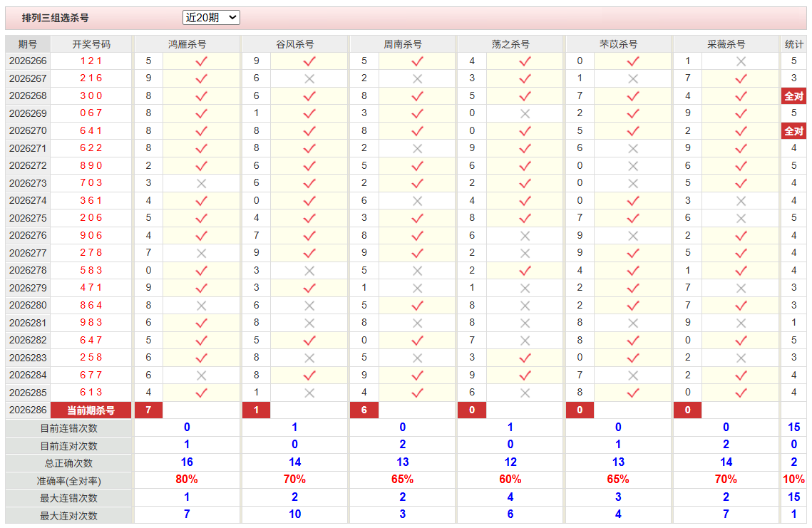
Task: Click the 荡之杀号 cross mark for period 2026269
Action: click(525, 113)
